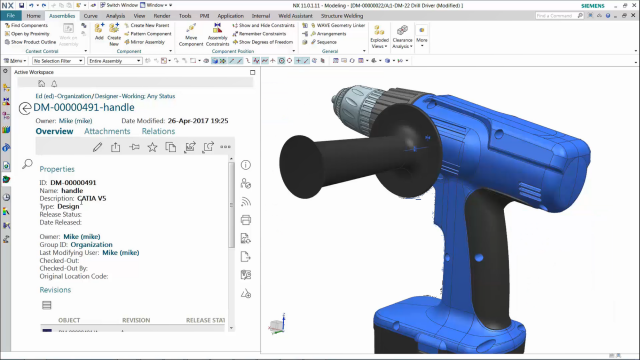Click the Move Component tool
Image resolution: width=640 pixels, height=360 pixels.
click(191, 35)
